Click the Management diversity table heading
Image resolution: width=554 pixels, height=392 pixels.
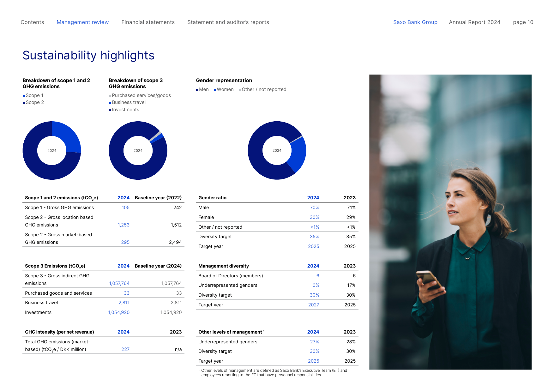click(x=224, y=266)
